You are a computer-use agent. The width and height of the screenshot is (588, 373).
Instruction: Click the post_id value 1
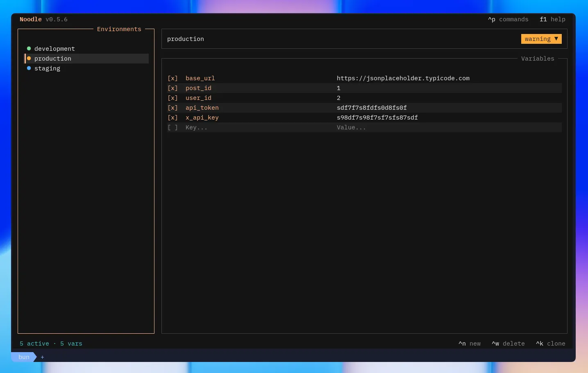tap(338, 88)
